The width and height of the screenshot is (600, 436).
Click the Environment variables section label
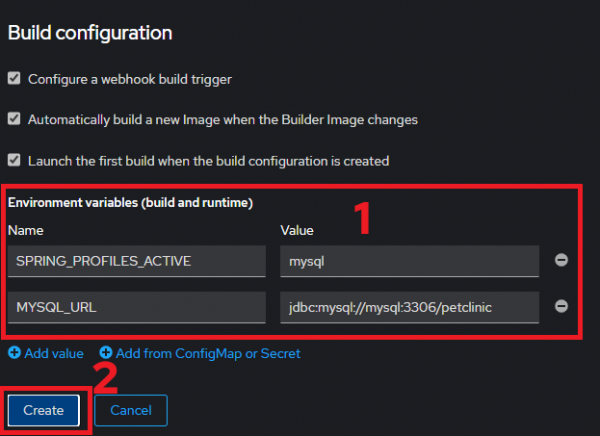click(130, 203)
